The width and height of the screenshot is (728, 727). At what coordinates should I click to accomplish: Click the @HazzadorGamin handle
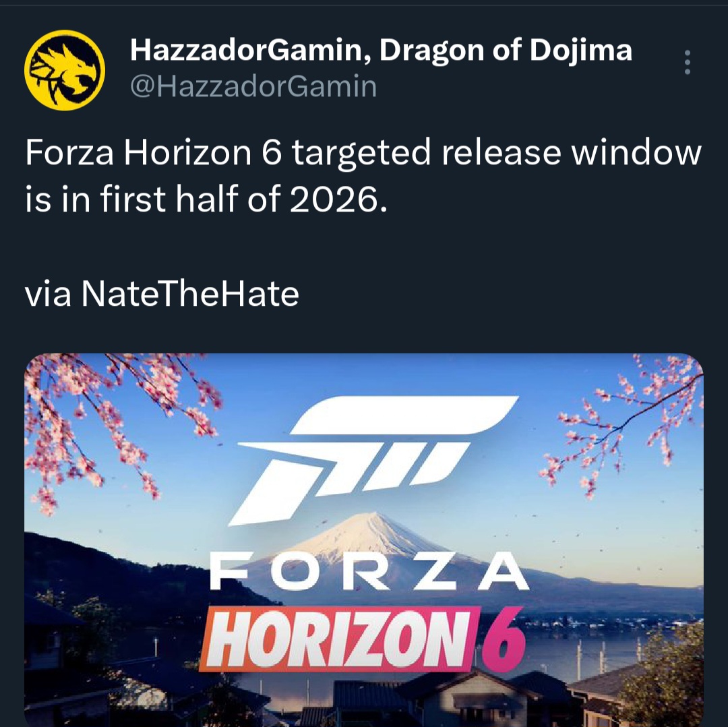pos(253,86)
